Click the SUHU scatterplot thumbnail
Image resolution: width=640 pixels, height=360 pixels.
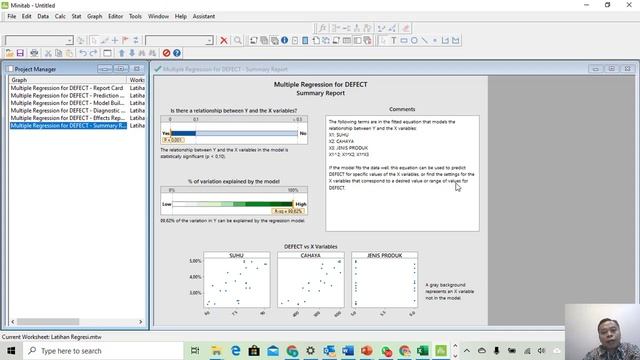click(x=237, y=280)
